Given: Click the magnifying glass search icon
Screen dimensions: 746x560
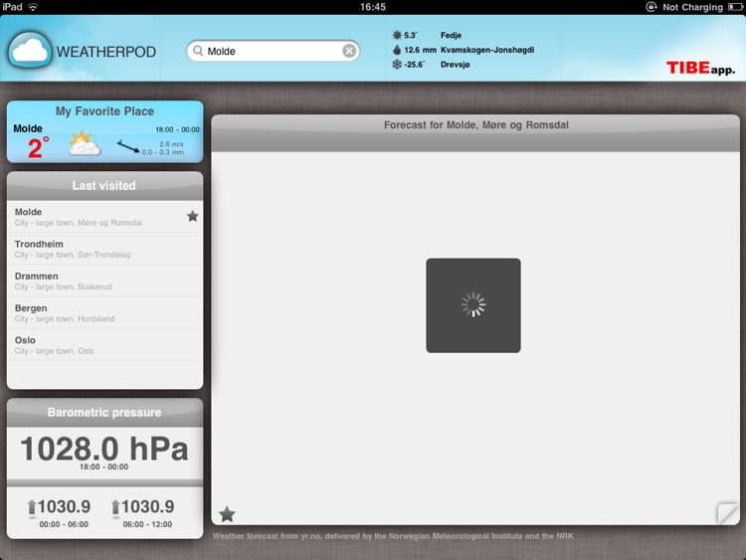Looking at the screenshot, I should [x=198, y=51].
